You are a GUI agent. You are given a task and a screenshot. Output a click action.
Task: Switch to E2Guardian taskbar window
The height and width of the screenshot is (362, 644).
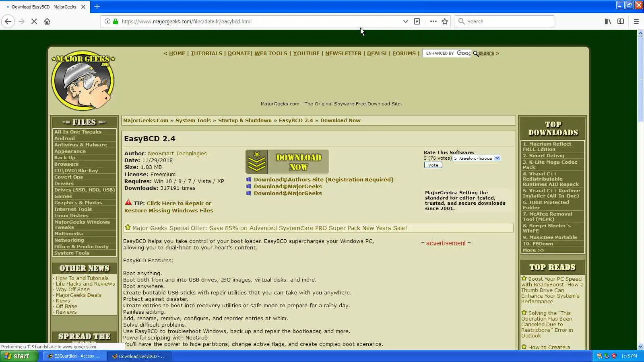(x=74, y=356)
